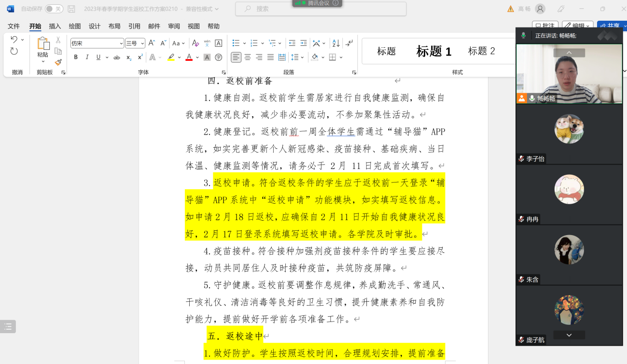Click the sort A-Z icon
This screenshot has height=364, width=627.
[336, 43]
